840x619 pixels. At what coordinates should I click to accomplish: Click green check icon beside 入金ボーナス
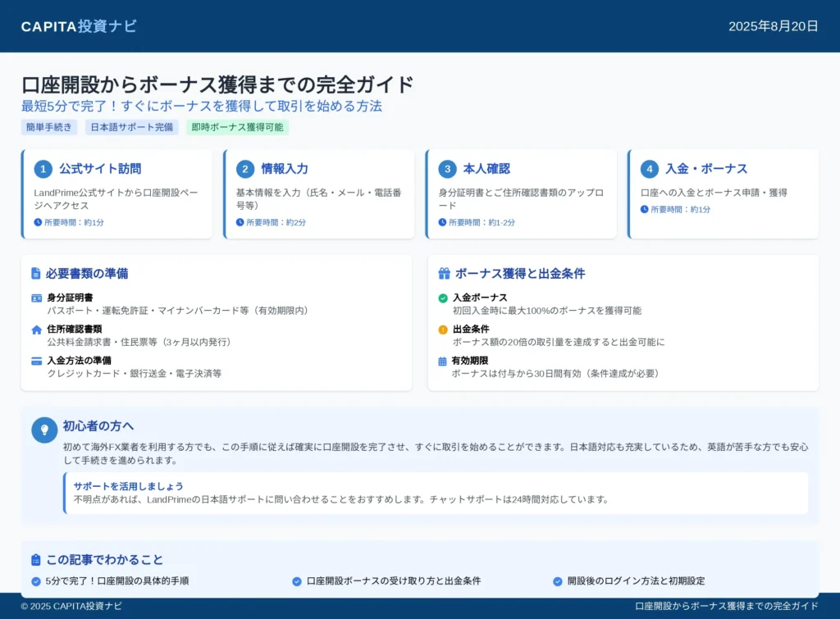pos(443,298)
